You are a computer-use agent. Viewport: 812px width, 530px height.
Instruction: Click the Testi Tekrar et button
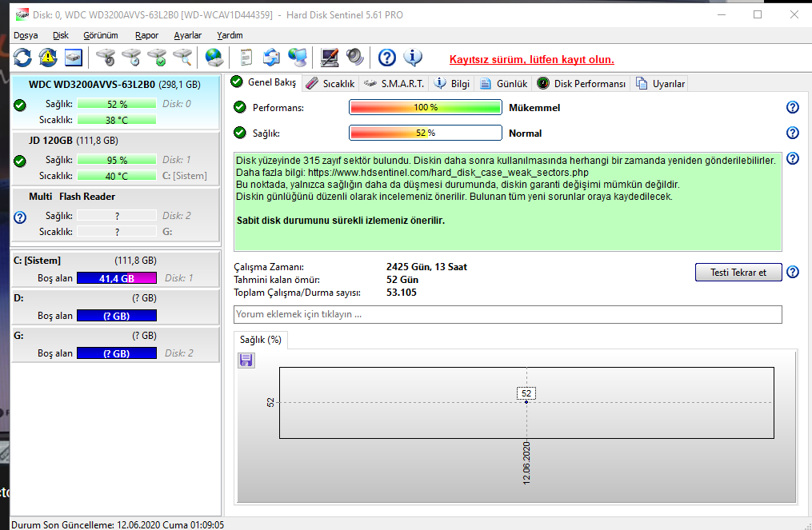(738, 273)
